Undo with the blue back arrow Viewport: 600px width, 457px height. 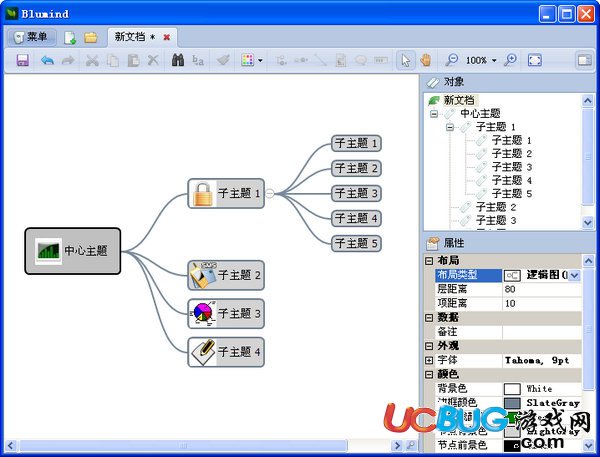coord(47,60)
